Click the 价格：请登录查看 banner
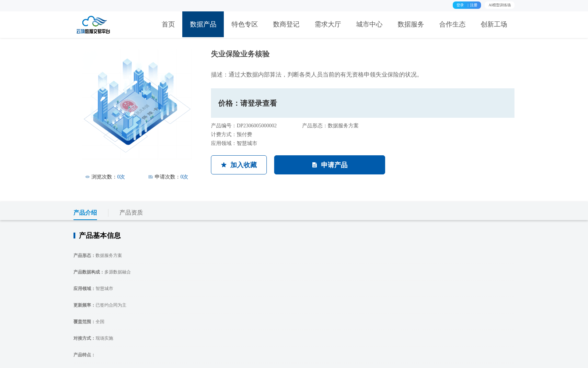The width and height of the screenshot is (588, 368). coord(363,103)
